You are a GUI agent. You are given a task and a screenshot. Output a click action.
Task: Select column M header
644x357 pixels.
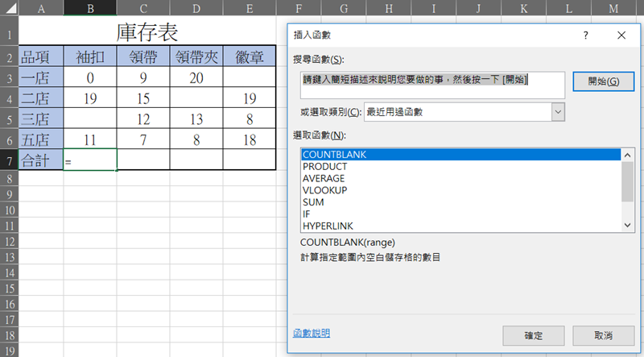[x=613, y=8]
